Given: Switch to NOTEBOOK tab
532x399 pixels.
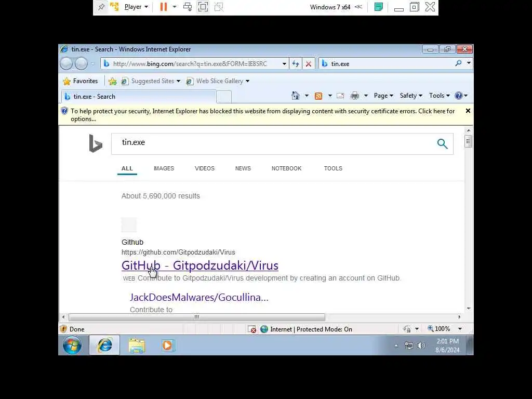Looking at the screenshot, I should pyautogui.click(x=286, y=169).
